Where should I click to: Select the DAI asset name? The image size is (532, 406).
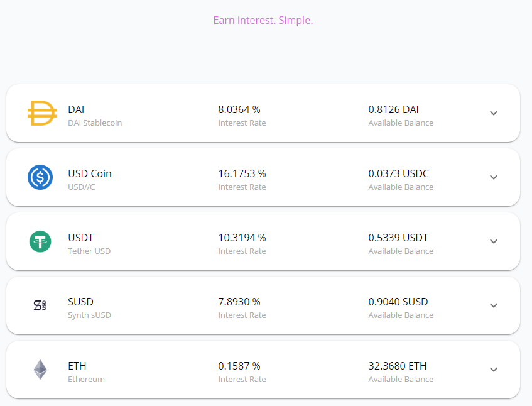(76, 109)
